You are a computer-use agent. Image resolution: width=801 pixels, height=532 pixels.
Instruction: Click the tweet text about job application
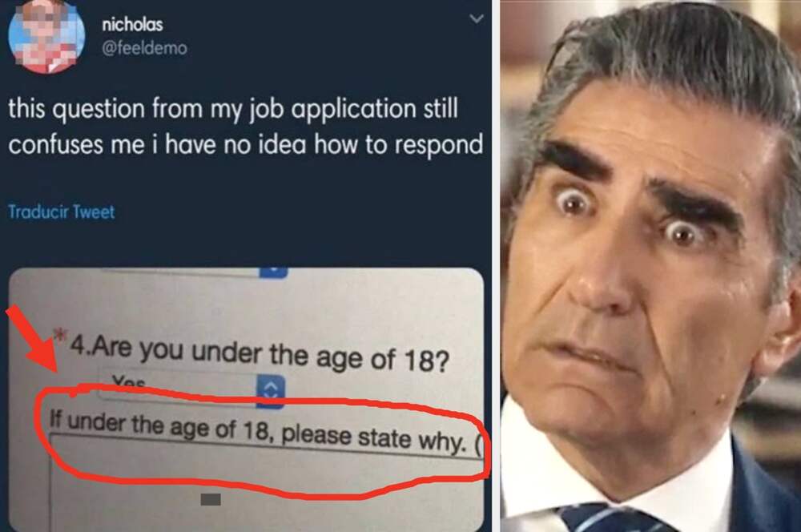coord(245,127)
